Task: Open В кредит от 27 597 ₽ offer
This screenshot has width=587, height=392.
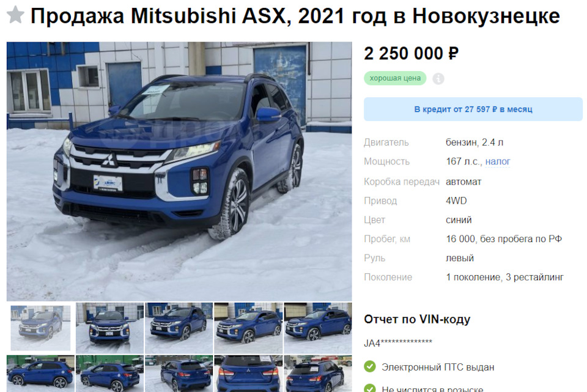Action: point(473,109)
